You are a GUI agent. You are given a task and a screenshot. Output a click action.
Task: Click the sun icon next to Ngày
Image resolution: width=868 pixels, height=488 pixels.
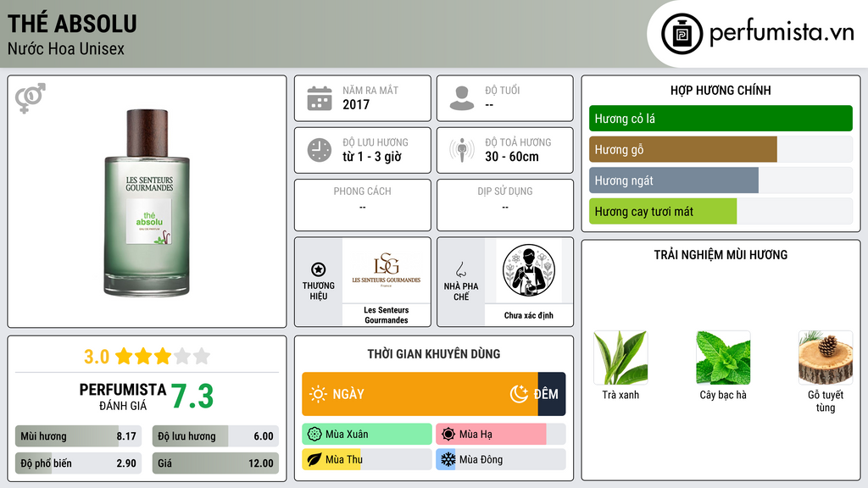[x=318, y=394]
